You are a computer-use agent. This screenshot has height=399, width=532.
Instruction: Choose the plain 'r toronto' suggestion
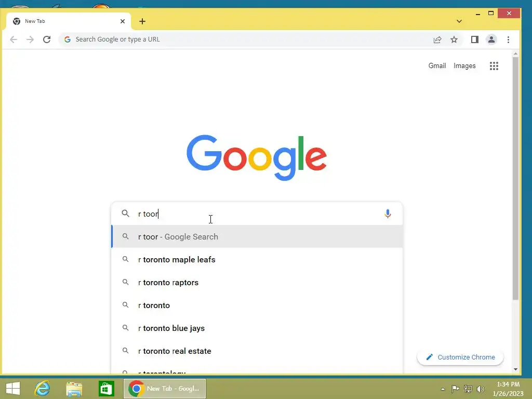tap(257, 305)
